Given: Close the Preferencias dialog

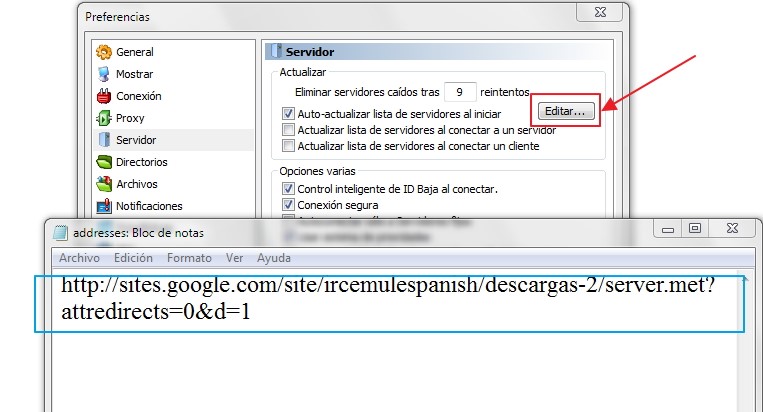Looking at the screenshot, I should click(x=600, y=12).
